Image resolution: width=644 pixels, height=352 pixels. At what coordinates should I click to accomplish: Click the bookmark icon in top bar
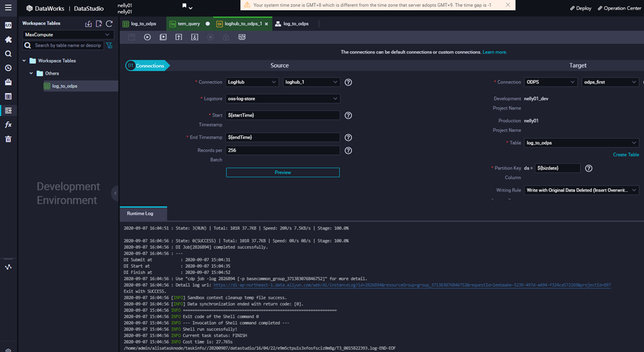pos(185,6)
